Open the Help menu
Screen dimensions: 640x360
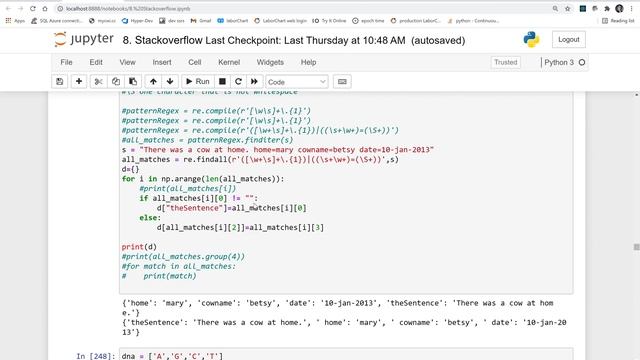coord(309,62)
